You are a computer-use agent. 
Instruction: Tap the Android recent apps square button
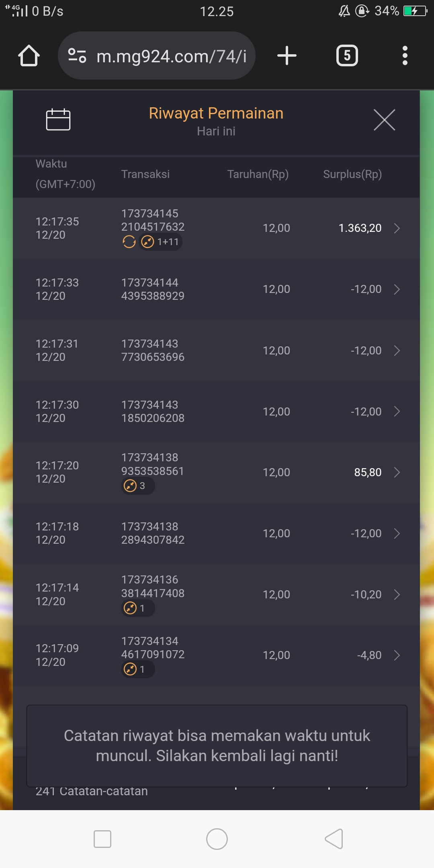(102, 839)
